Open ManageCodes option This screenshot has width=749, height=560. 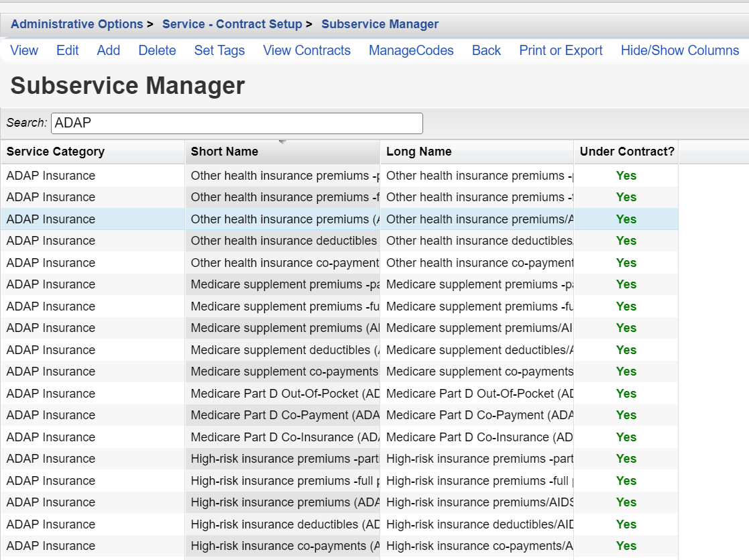tap(411, 50)
